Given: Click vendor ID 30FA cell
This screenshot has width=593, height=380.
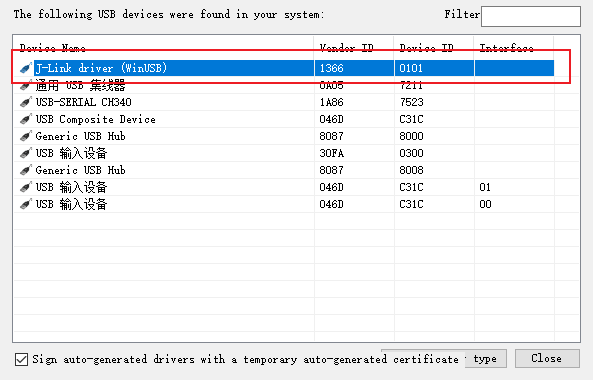Looking at the screenshot, I should (x=332, y=153).
